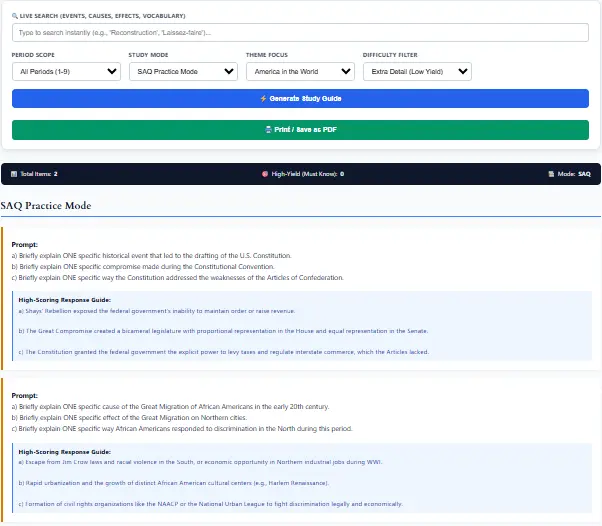Click the 'PERIOD SCOPE' label
Screen dimensions: 602x526
coord(33,55)
